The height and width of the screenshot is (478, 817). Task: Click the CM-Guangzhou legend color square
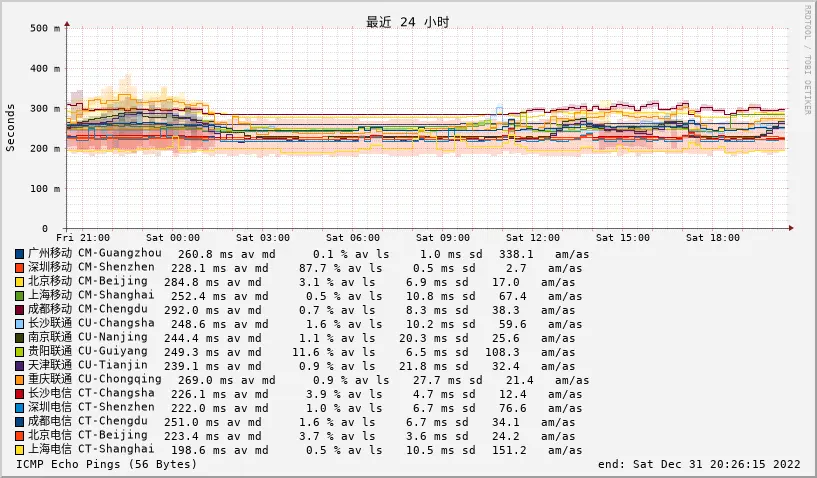pos(20,254)
